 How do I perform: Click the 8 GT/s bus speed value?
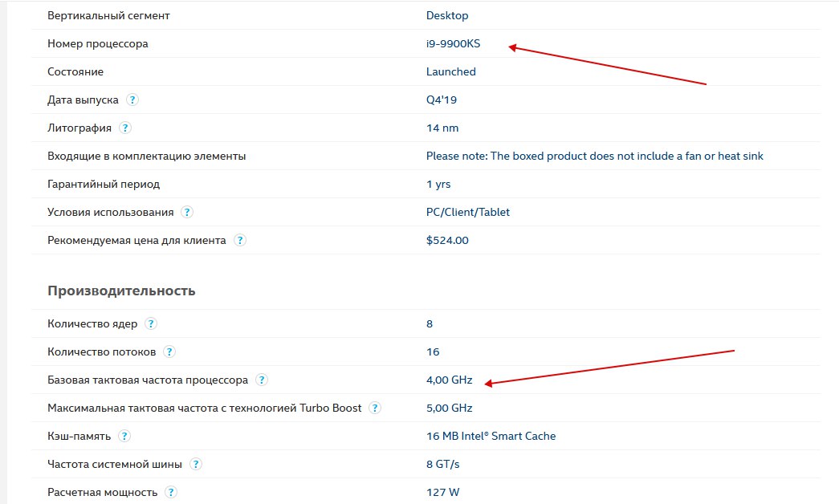click(x=442, y=464)
